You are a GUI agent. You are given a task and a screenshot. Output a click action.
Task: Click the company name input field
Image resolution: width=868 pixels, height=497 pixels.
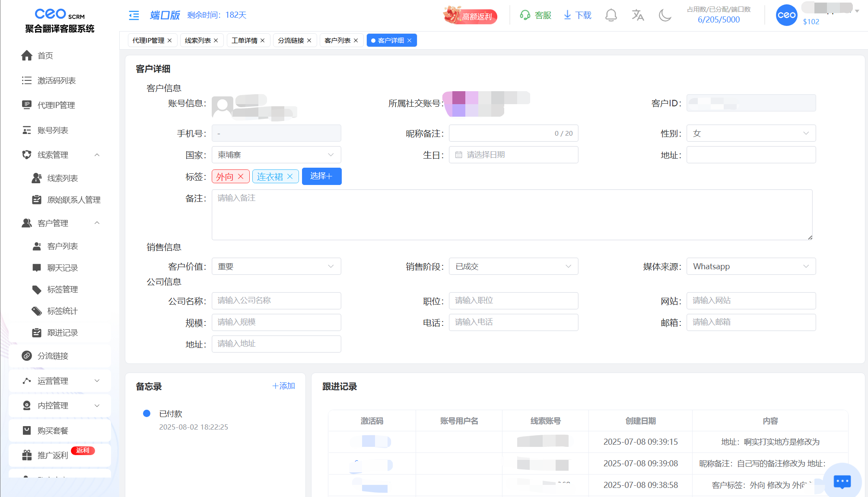[x=276, y=300]
